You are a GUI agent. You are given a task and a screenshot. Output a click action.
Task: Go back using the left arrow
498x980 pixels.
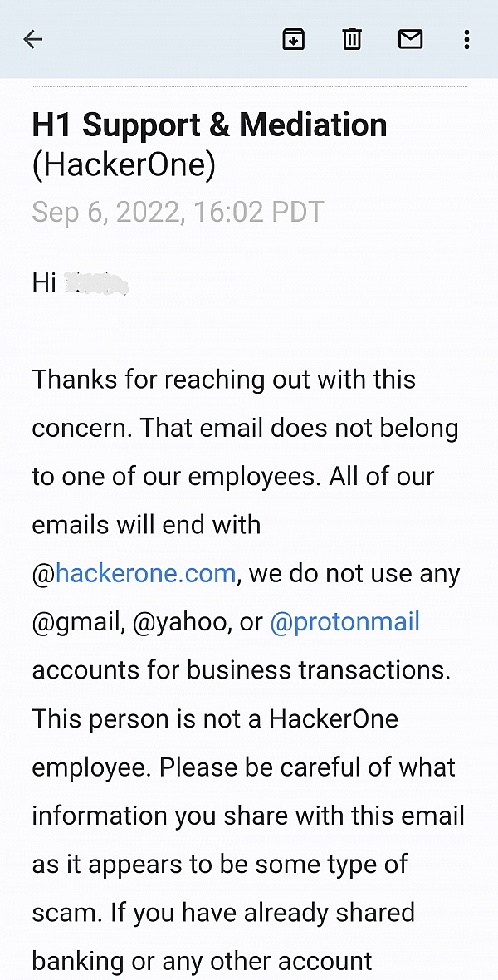tap(32, 39)
